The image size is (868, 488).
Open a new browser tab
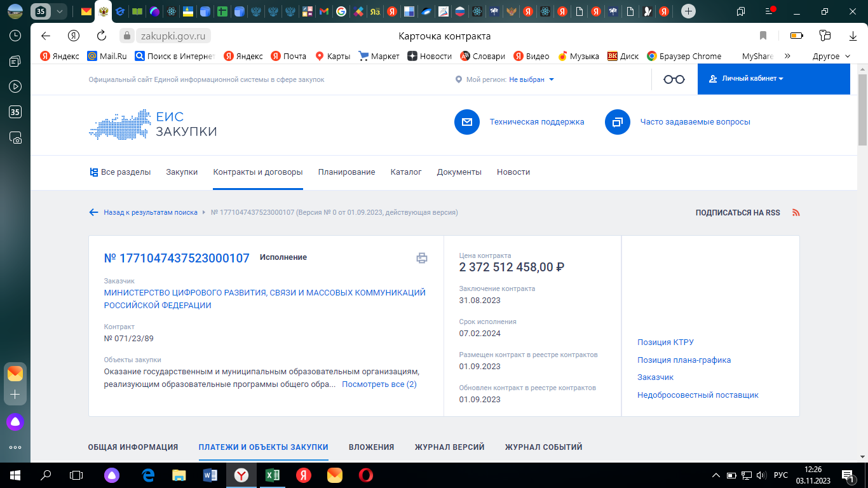pyautogui.click(x=688, y=11)
